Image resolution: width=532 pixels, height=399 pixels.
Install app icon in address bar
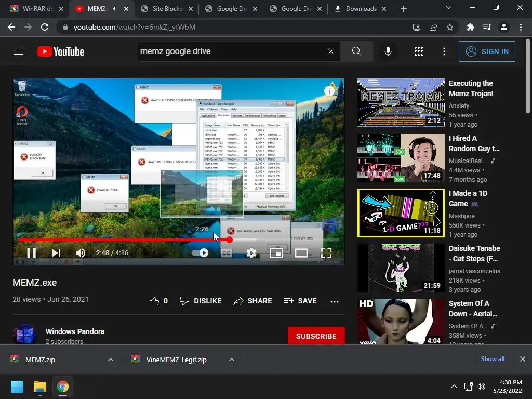point(416,27)
